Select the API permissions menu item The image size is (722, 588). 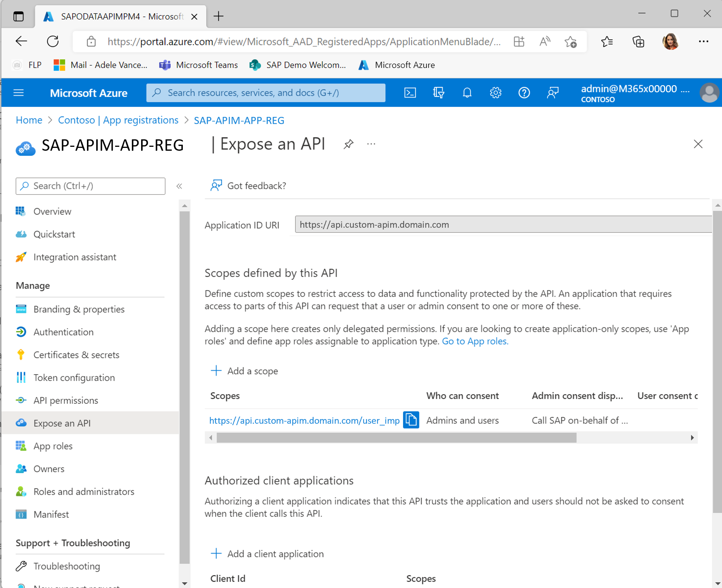click(x=65, y=401)
